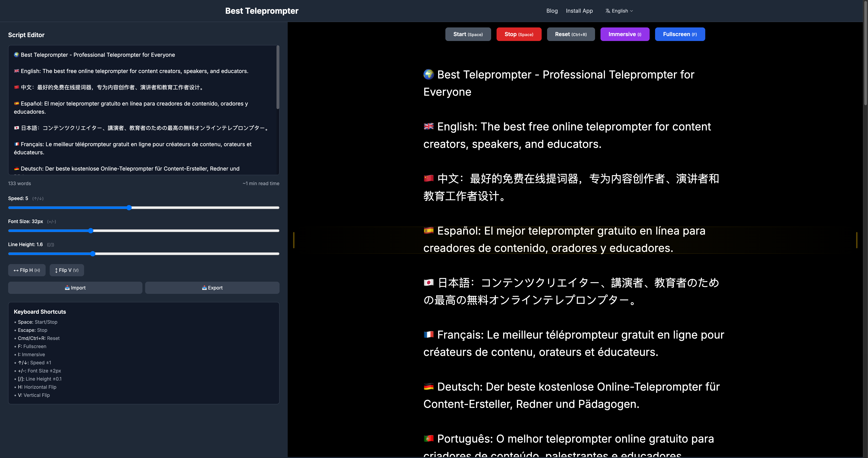Click the 'F: Fullscreen' shortcut line
The width and height of the screenshot is (868, 458).
32,346
